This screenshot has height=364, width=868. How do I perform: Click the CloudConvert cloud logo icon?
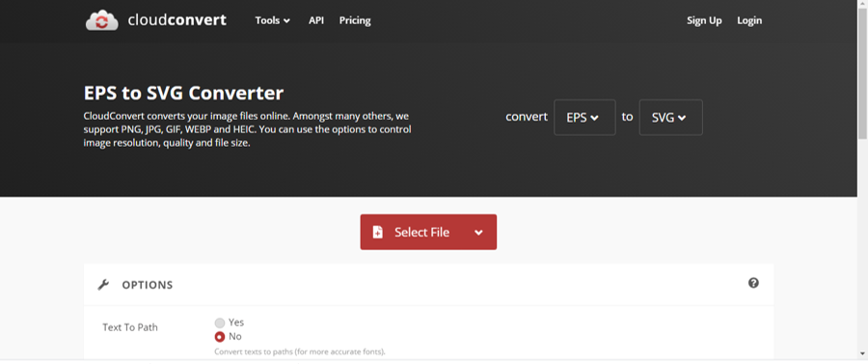[102, 20]
